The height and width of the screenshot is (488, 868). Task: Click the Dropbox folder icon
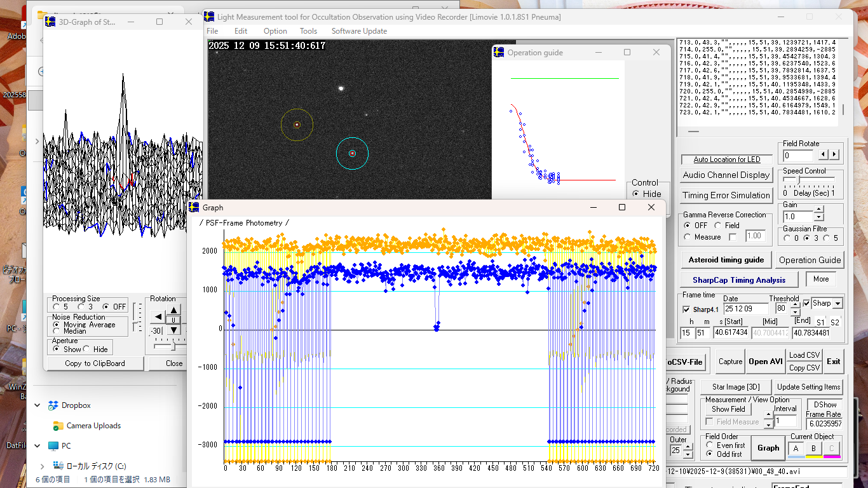(x=53, y=405)
